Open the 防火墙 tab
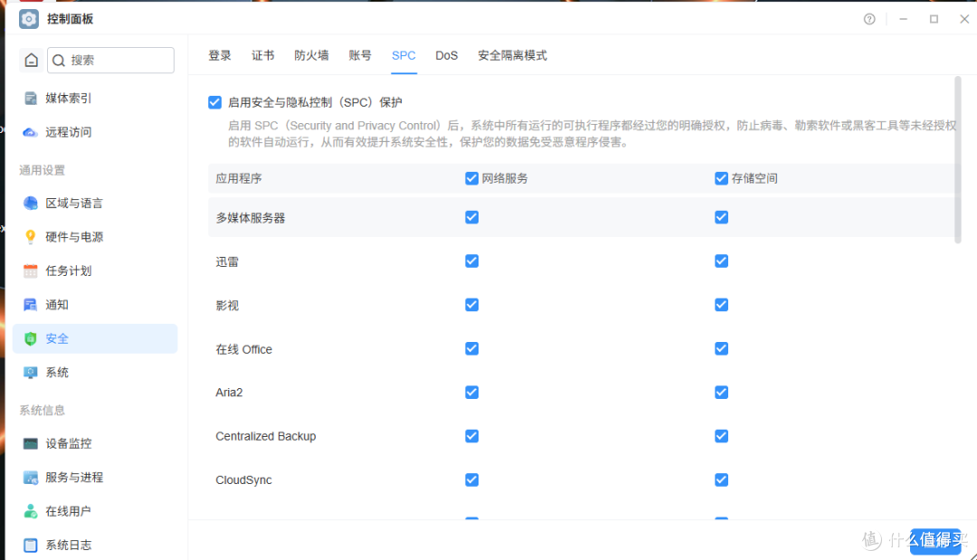Screen dimensions: 977x560 [x=311, y=55]
